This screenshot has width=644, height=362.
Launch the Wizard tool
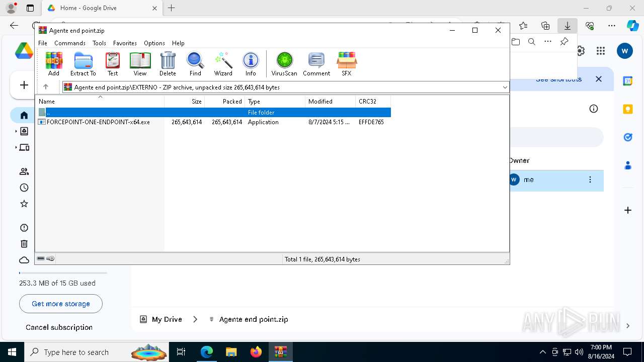tap(223, 64)
